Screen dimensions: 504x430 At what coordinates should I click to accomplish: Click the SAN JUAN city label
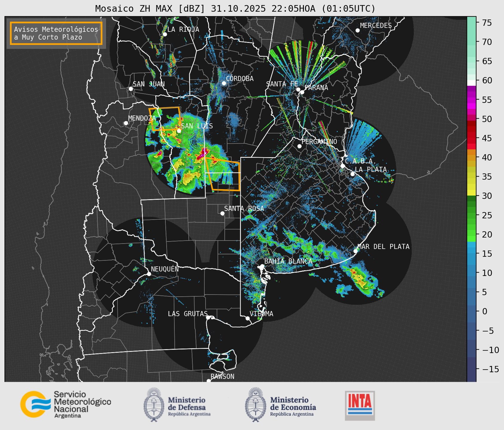(148, 84)
